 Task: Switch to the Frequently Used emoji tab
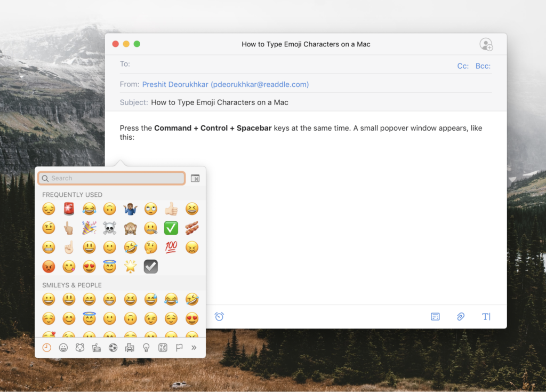[x=47, y=347]
